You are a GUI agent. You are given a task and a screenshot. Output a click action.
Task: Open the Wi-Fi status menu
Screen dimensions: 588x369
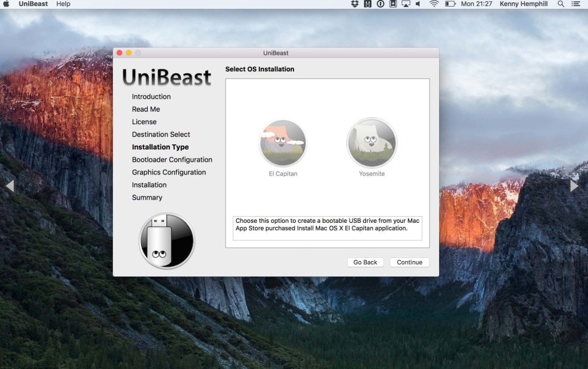click(434, 4)
